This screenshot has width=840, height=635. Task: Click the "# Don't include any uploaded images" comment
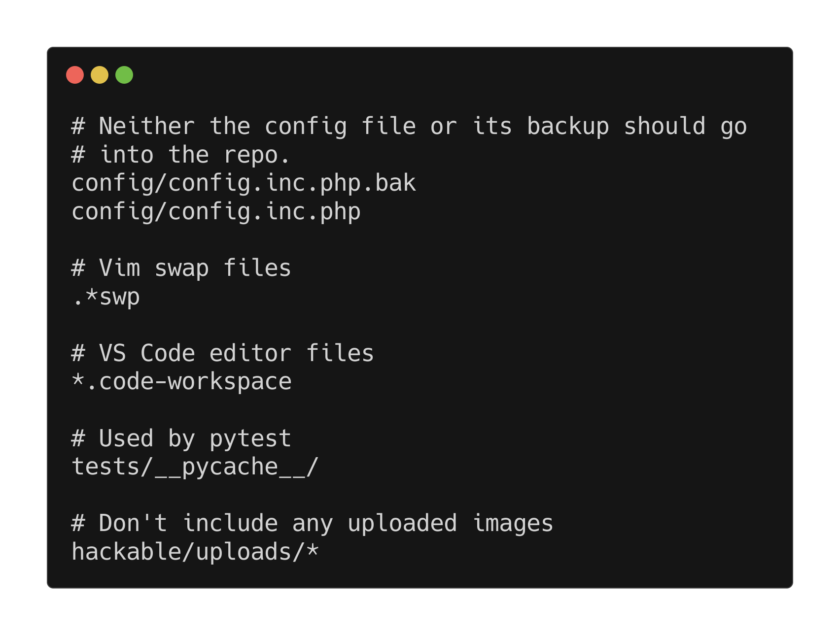coord(313,524)
